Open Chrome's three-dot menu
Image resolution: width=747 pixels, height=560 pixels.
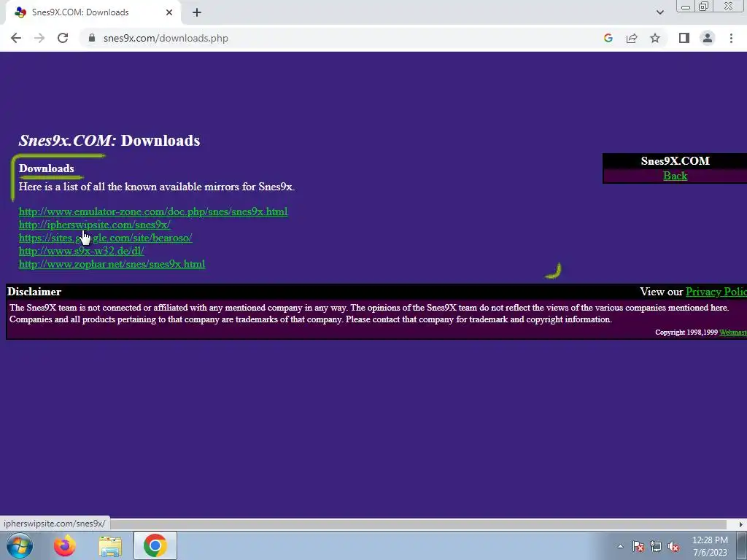coord(731,38)
